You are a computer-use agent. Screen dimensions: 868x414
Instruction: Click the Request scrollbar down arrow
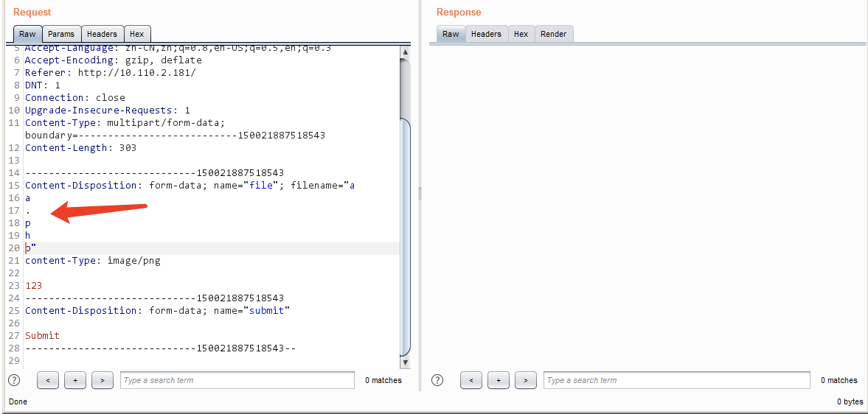(x=405, y=362)
